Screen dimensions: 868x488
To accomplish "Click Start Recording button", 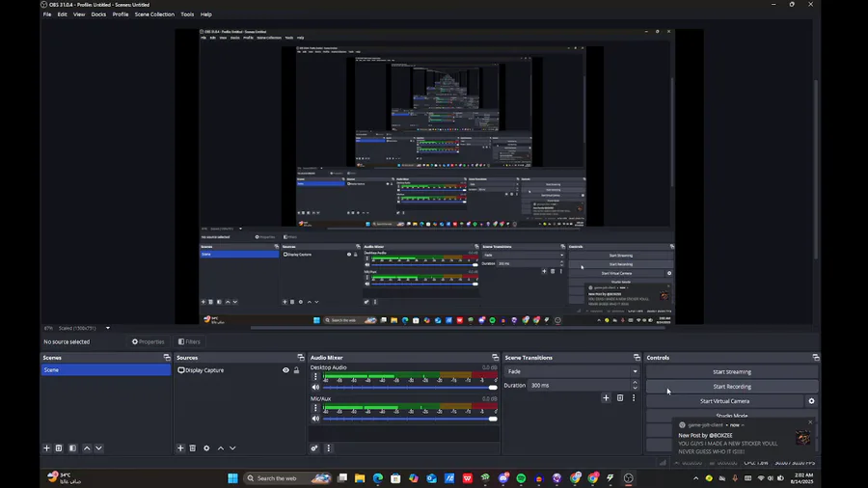I will [x=732, y=386].
